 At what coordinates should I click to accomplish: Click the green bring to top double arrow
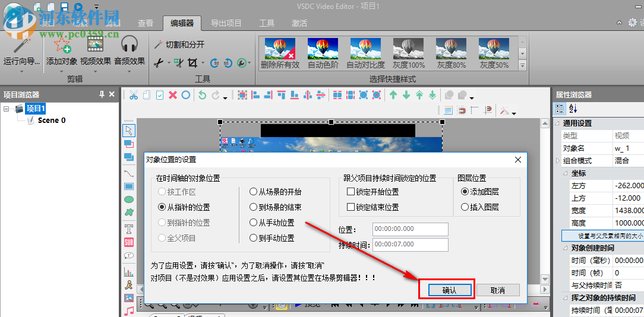click(419, 95)
